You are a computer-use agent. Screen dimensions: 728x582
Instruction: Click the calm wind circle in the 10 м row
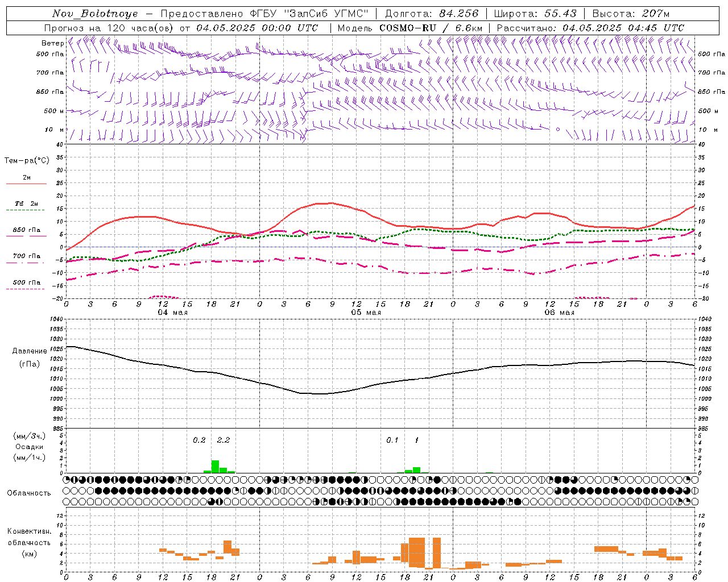point(558,130)
